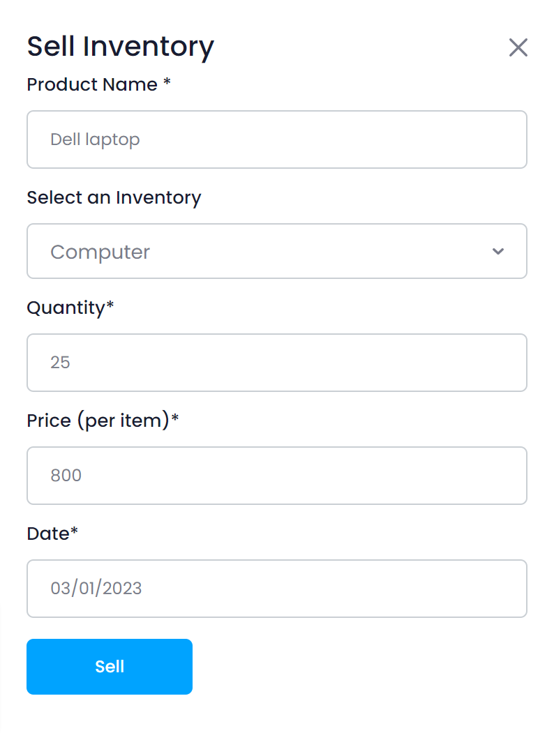This screenshot has width=554, height=756.
Task: Click the Computer option text in the combo box
Action: pos(100,252)
